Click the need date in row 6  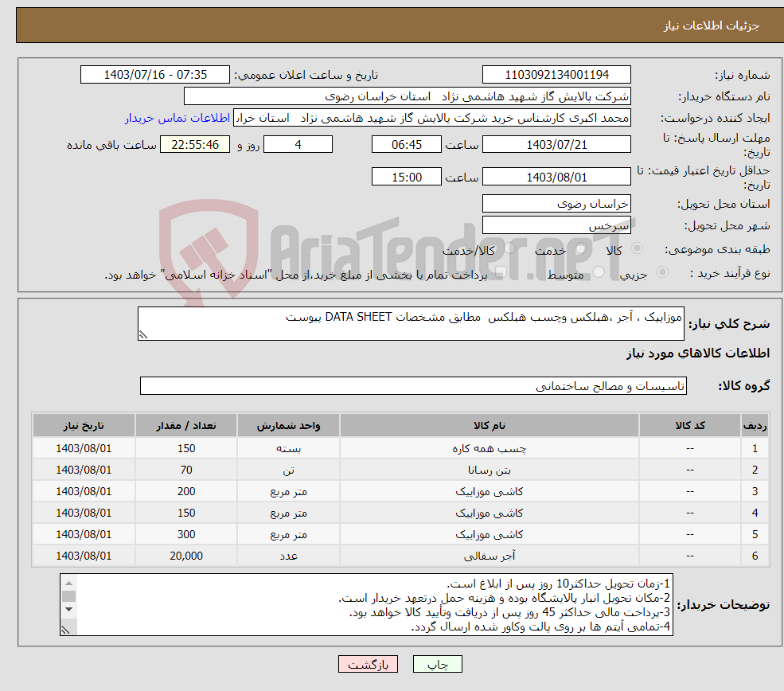(84, 556)
